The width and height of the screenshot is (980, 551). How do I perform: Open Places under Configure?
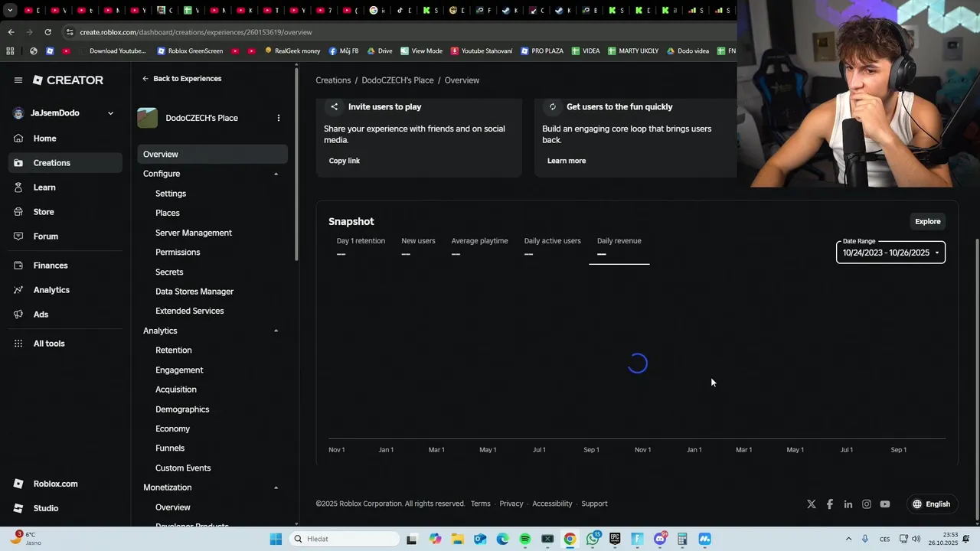tap(168, 213)
